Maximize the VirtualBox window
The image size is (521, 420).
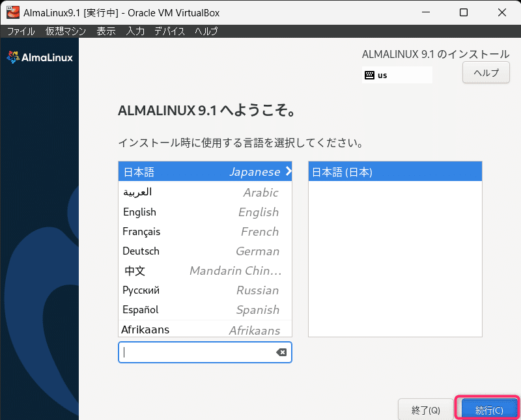464,12
